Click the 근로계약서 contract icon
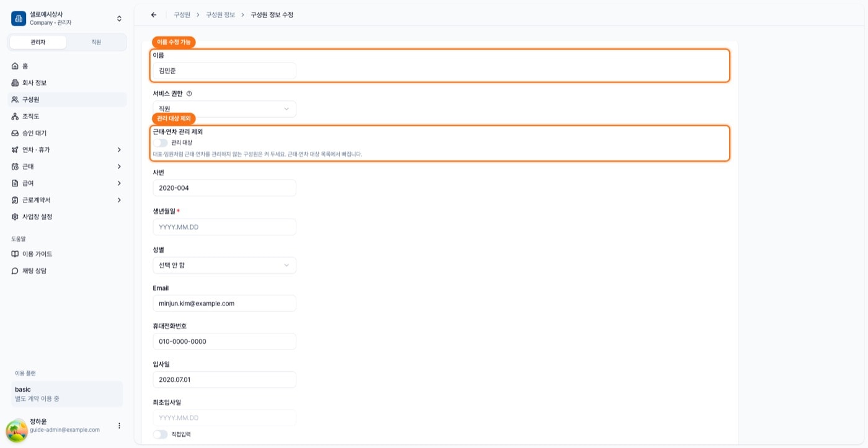The image size is (868, 448). (x=15, y=200)
